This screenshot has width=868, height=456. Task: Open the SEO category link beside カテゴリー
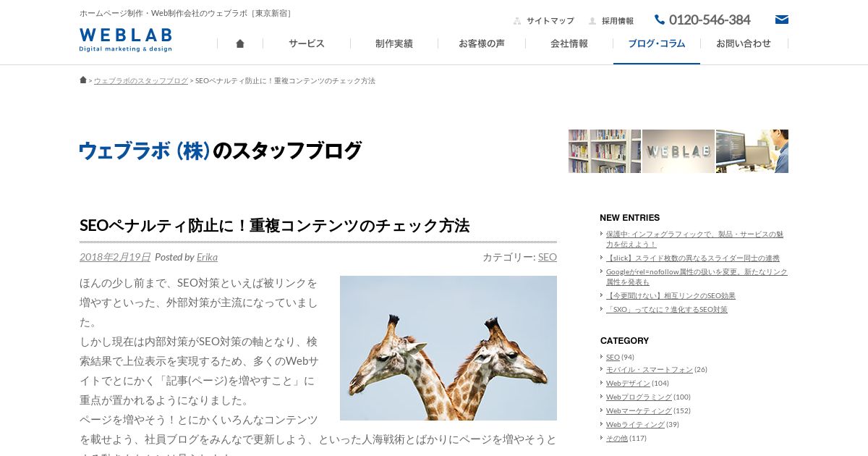click(548, 257)
